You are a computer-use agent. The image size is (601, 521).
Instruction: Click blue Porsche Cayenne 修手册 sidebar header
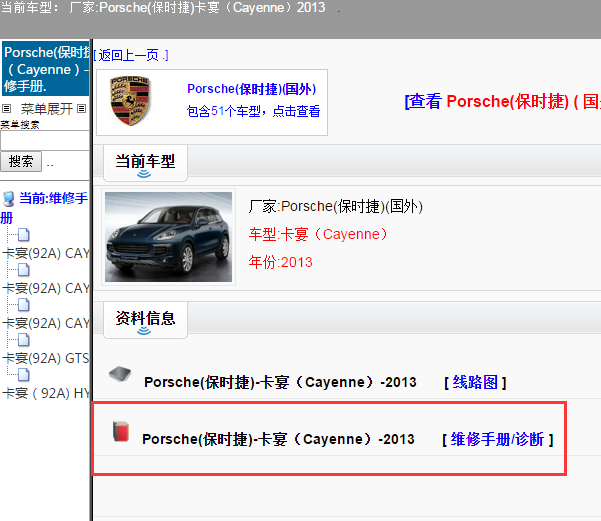pos(46,69)
